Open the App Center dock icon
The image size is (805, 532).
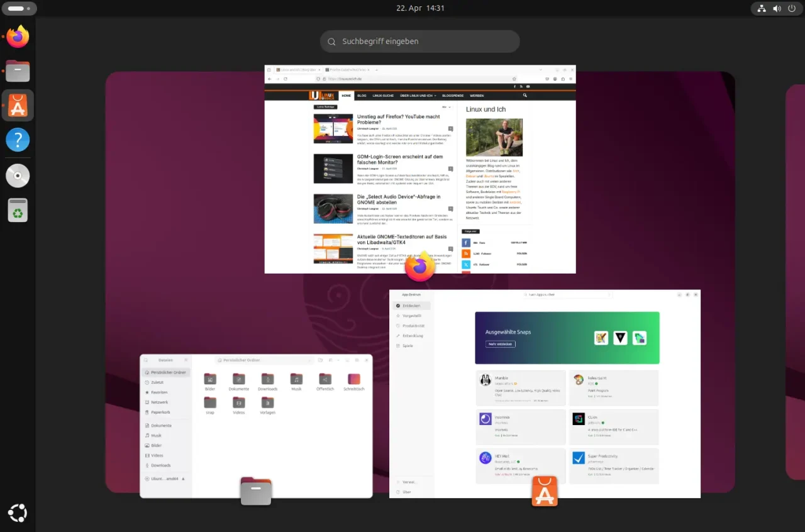pos(18,106)
